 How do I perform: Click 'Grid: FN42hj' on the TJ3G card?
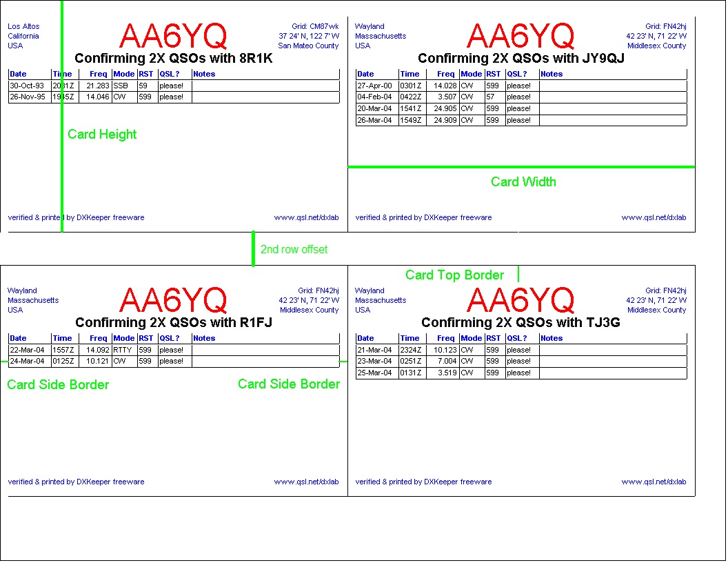(666, 290)
